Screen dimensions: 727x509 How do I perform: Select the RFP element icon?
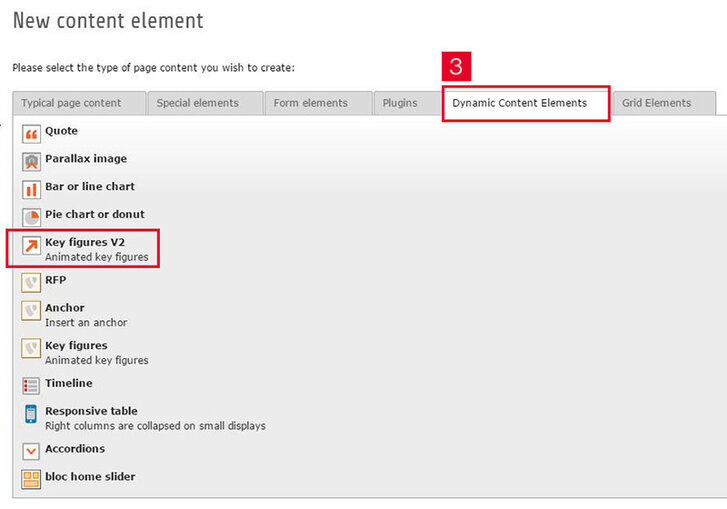(31, 282)
